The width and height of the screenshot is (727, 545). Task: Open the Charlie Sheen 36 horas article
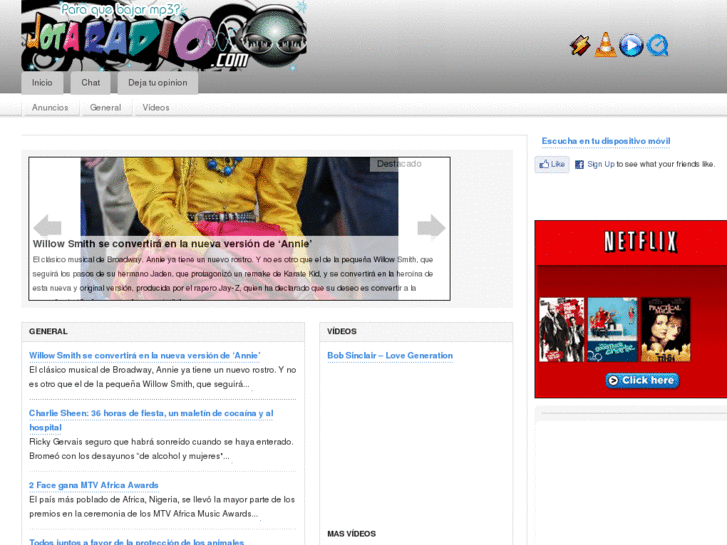[151, 420]
